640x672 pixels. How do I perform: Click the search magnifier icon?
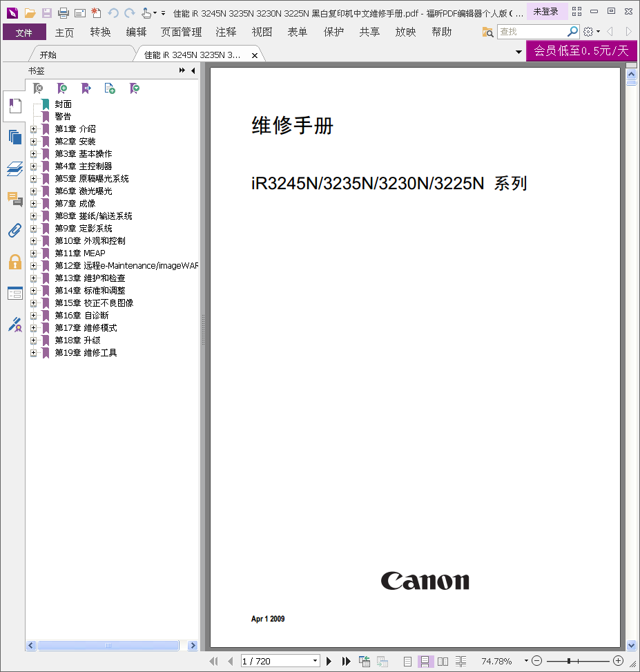pos(572,31)
